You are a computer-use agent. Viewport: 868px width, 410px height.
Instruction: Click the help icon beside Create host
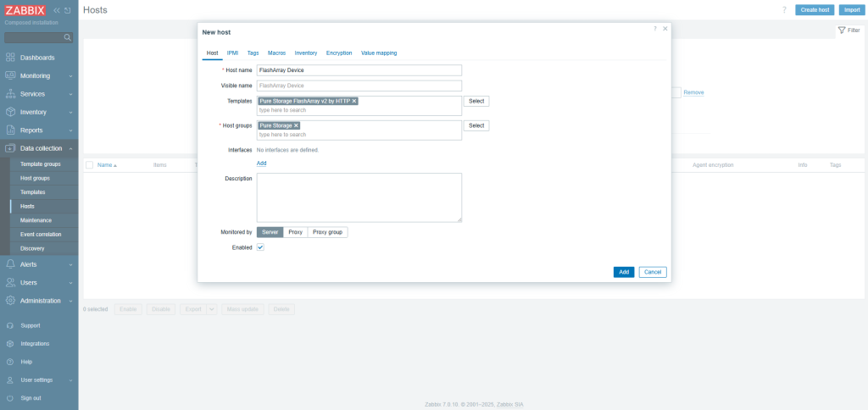pyautogui.click(x=784, y=10)
